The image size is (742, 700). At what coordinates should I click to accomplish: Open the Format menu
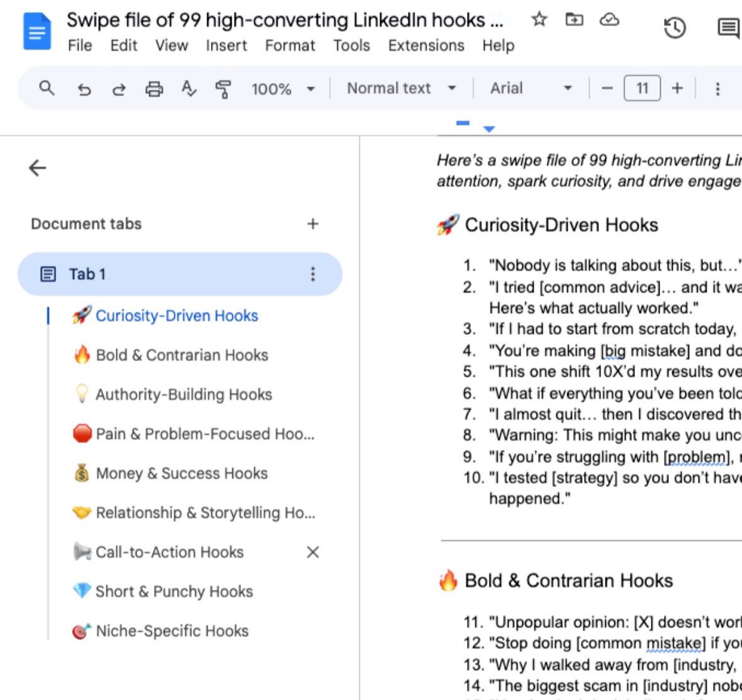[289, 45]
